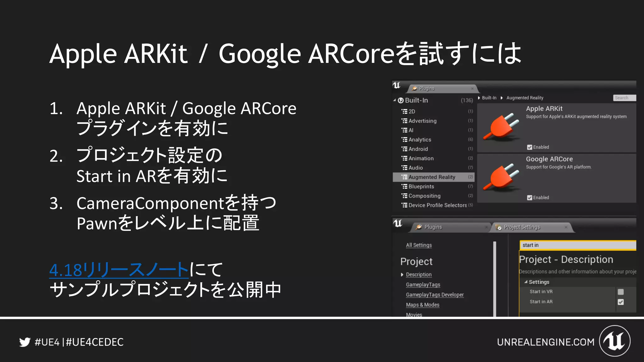The height and width of the screenshot is (362, 644).
Task: Click the list icon beside Animation
Action: [x=404, y=158]
